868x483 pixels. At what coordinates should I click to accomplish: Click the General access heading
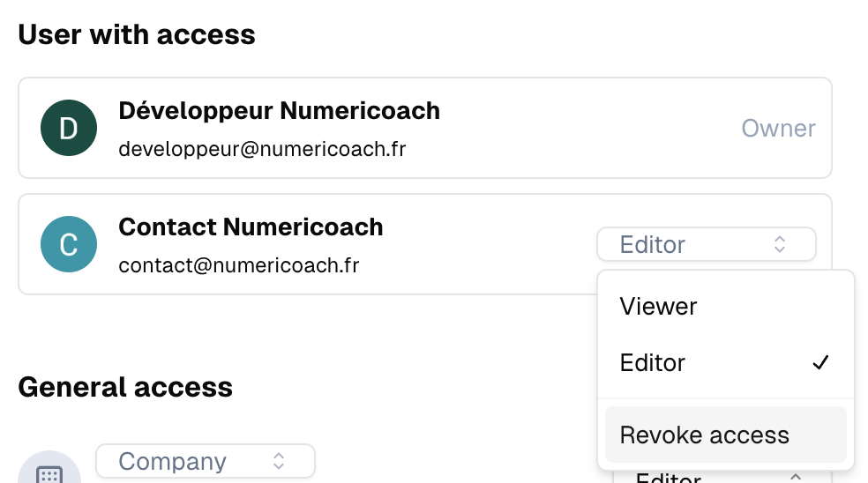[125, 387]
